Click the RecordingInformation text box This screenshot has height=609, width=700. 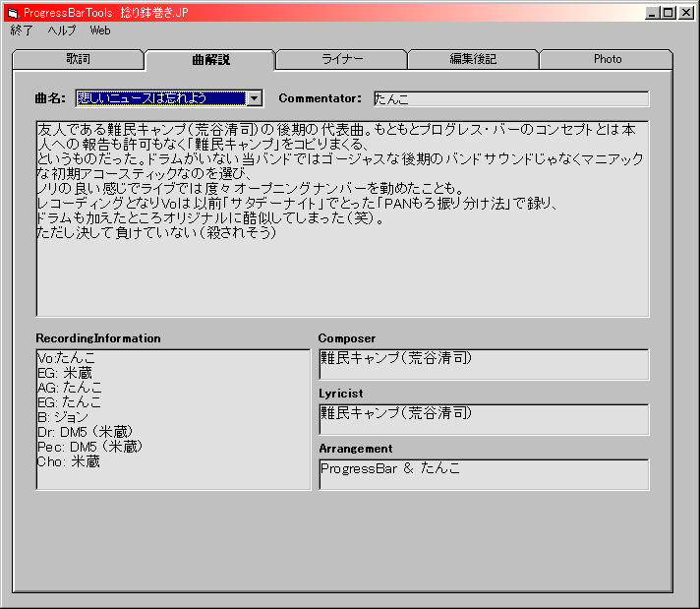click(173, 419)
